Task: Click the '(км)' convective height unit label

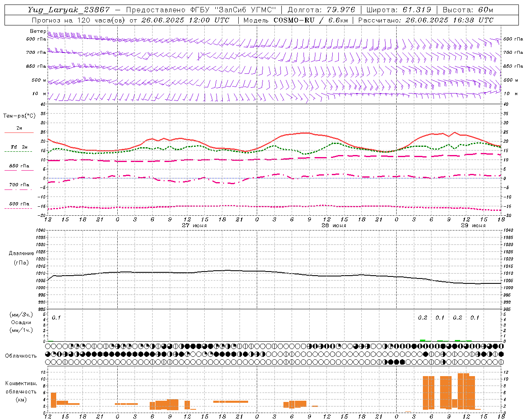Action: [21, 399]
